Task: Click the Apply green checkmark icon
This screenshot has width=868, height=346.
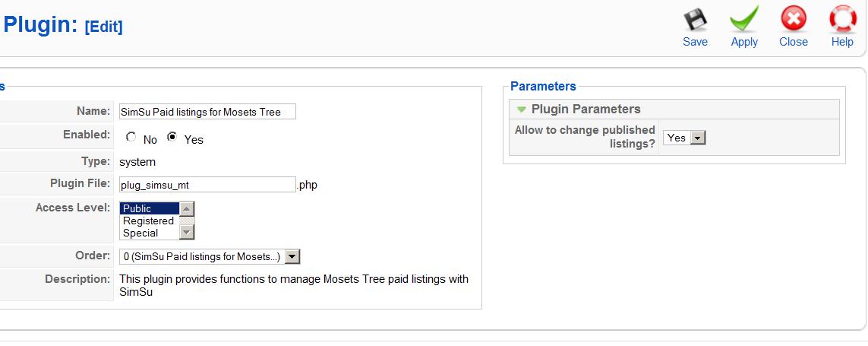Action: tap(744, 19)
